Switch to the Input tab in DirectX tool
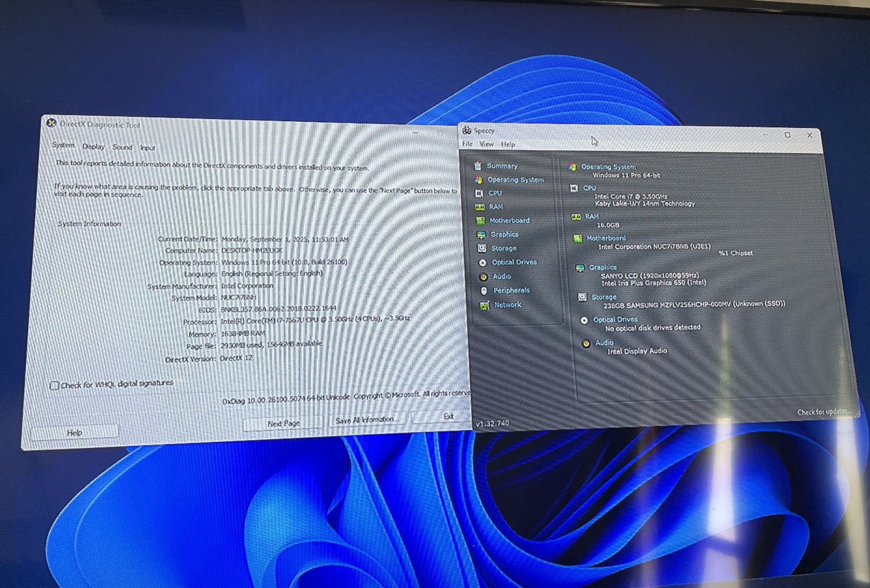 coord(148,148)
